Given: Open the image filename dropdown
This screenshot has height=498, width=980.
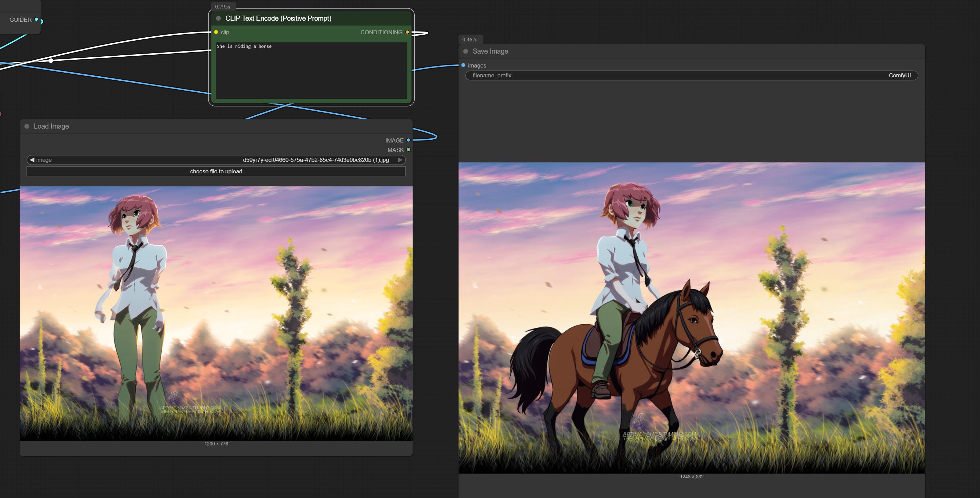Looking at the screenshot, I should [216, 160].
